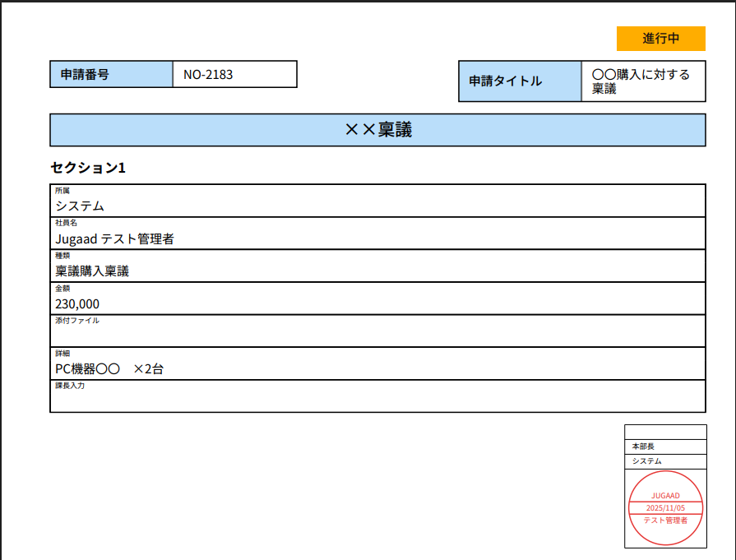
Task: Click the empty 添付ファイル field
Action: point(377,331)
